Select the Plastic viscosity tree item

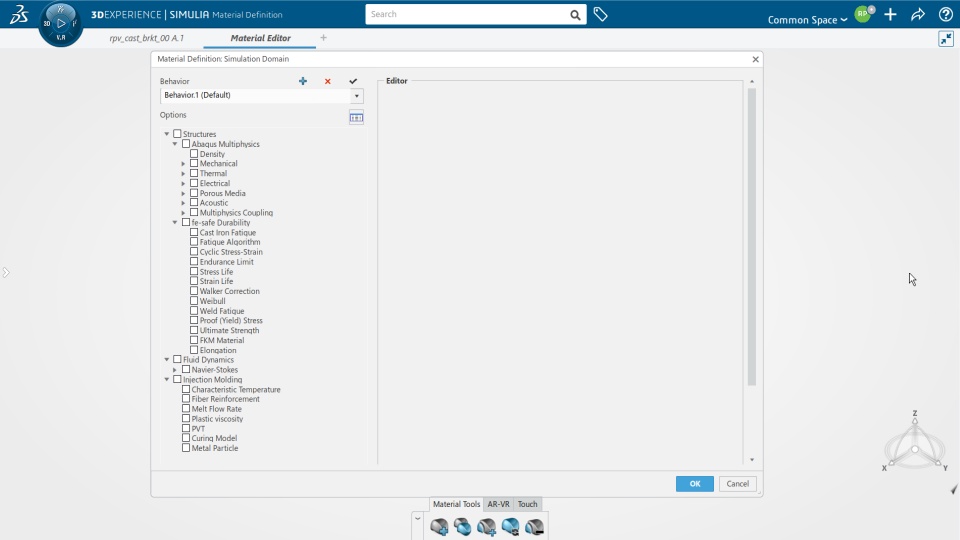coord(217,419)
